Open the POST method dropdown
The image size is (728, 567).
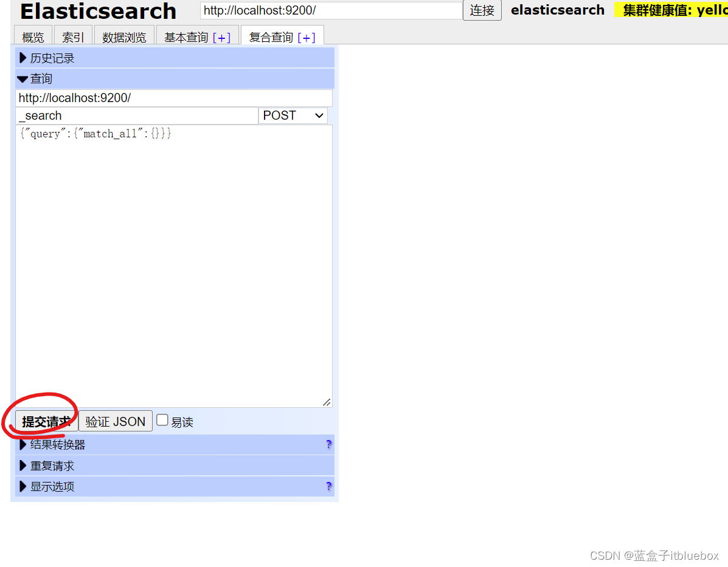(x=293, y=115)
